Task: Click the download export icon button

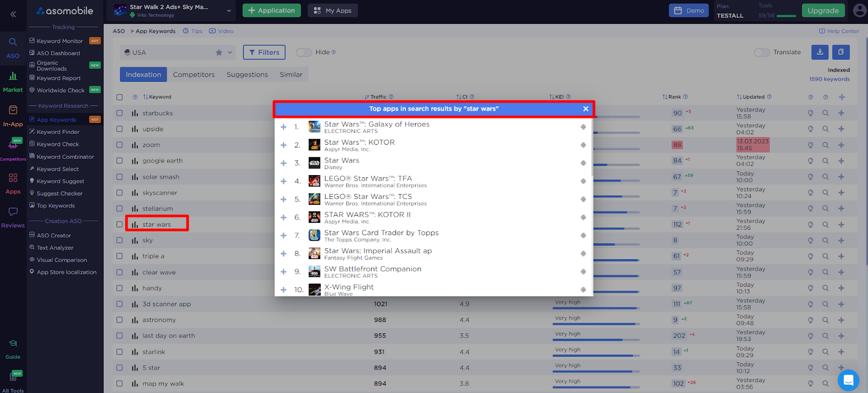Action: click(x=820, y=52)
